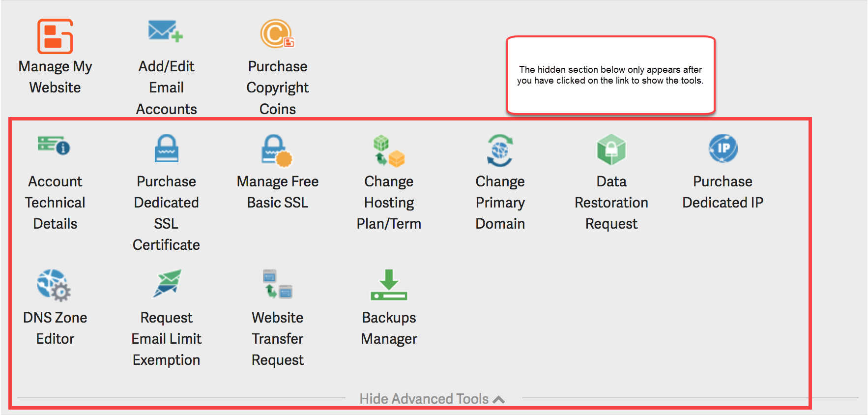Click the Backups Manager text label

coord(389,328)
